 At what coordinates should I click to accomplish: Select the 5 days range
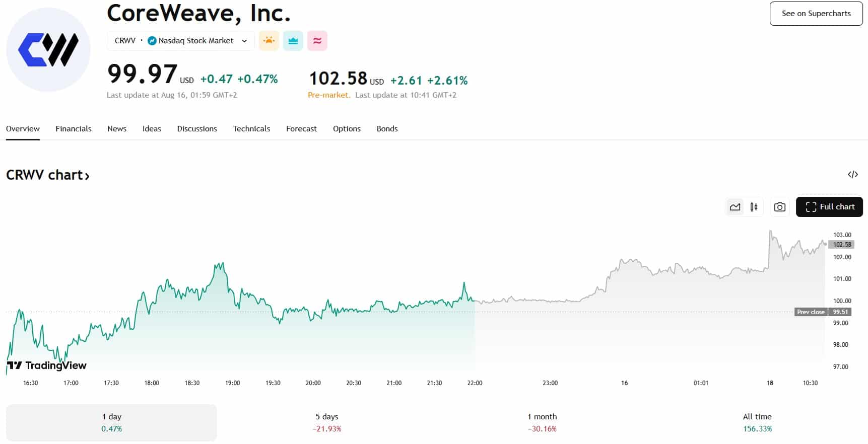tap(327, 422)
